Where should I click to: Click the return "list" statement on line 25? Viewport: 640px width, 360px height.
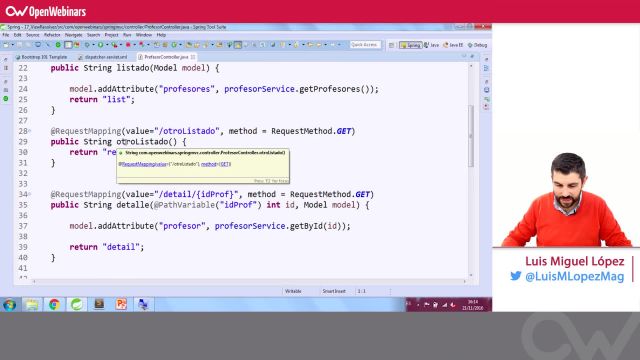(x=102, y=100)
